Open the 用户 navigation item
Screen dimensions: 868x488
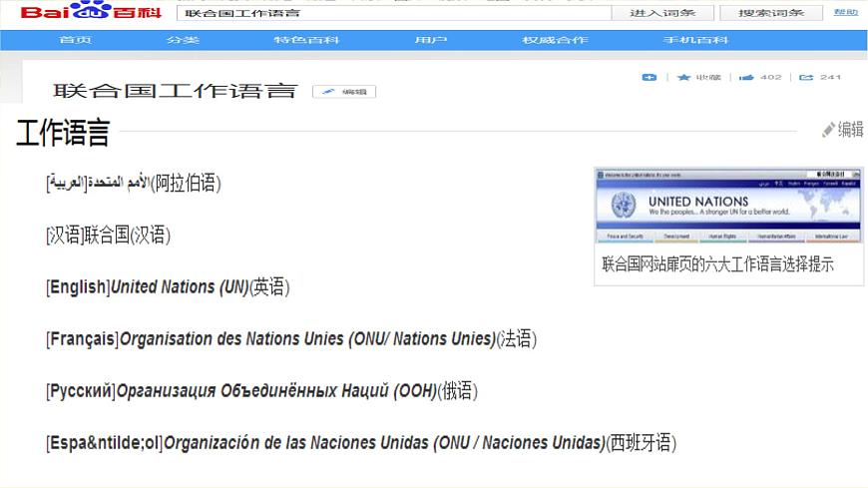[x=431, y=40]
